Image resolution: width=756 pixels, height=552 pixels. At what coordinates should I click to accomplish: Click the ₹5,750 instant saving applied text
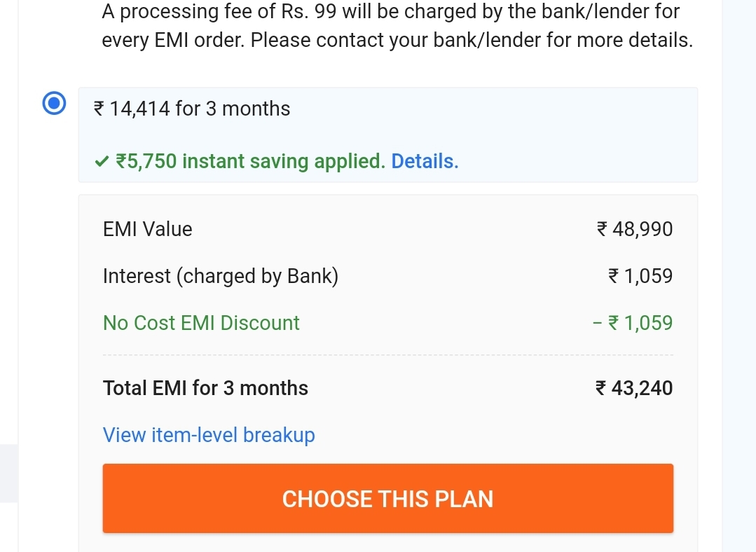(x=250, y=162)
